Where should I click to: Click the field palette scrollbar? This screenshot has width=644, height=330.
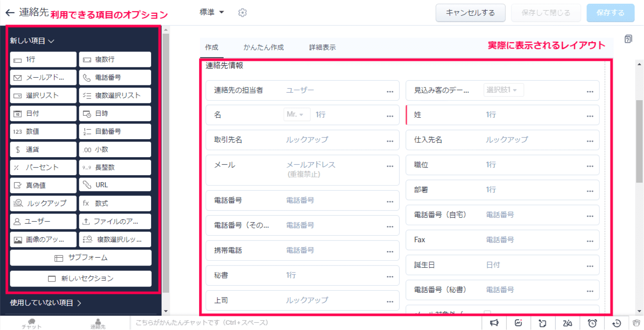click(166, 163)
